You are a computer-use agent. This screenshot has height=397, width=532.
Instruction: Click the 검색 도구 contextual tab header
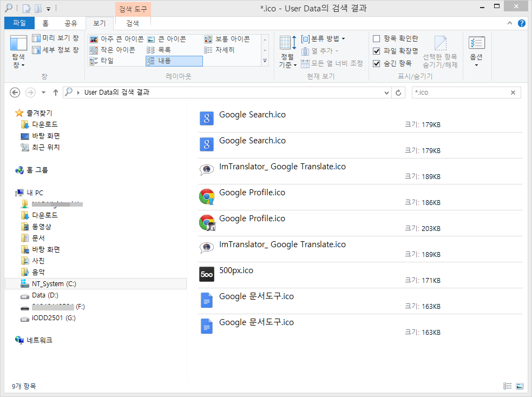[x=133, y=9]
